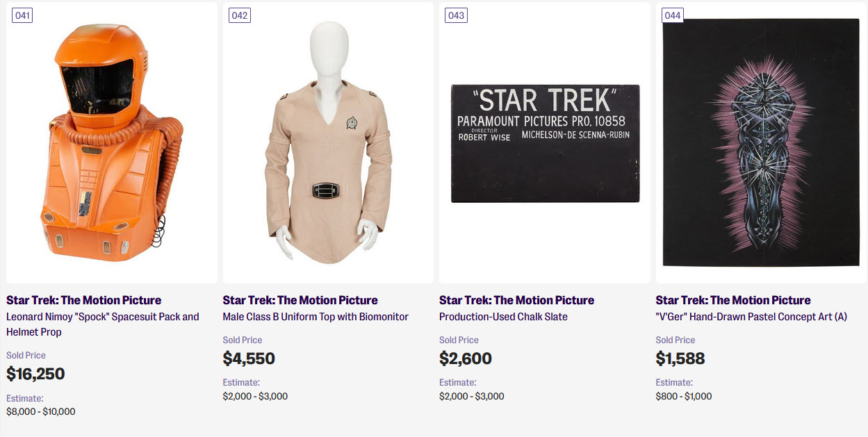868x437 pixels.
Task: Click the $1,588 sold price
Action: (x=680, y=358)
